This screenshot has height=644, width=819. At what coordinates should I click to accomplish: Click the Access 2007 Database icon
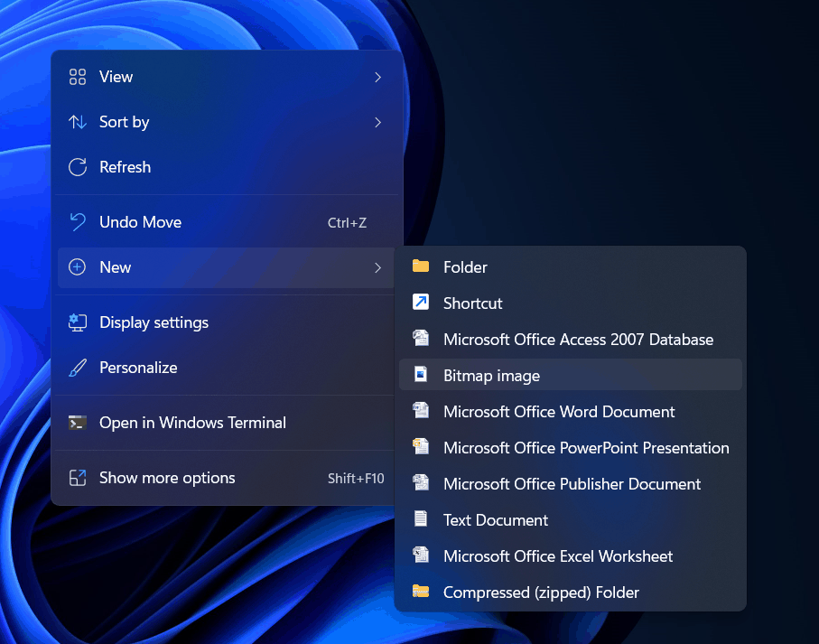click(421, 338)
